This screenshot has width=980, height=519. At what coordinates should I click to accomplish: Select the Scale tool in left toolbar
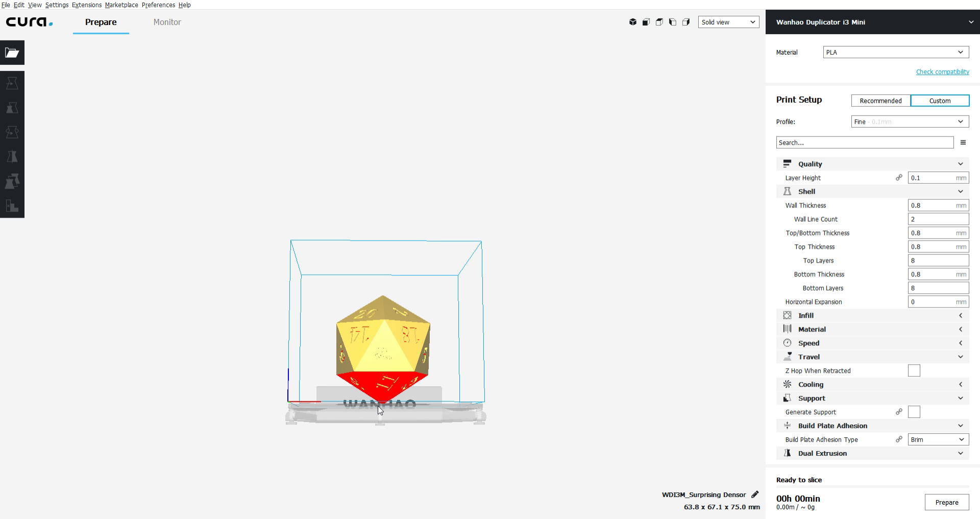(12, 107)
